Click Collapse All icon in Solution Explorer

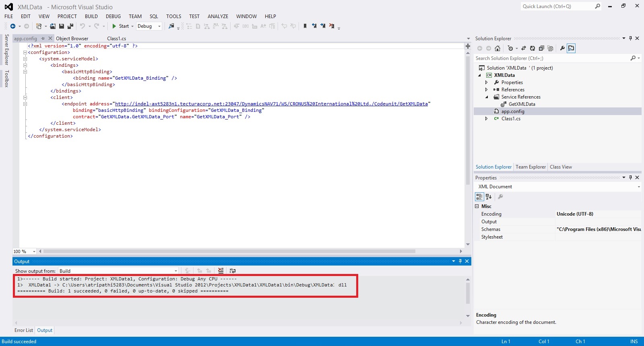(541, 48)
